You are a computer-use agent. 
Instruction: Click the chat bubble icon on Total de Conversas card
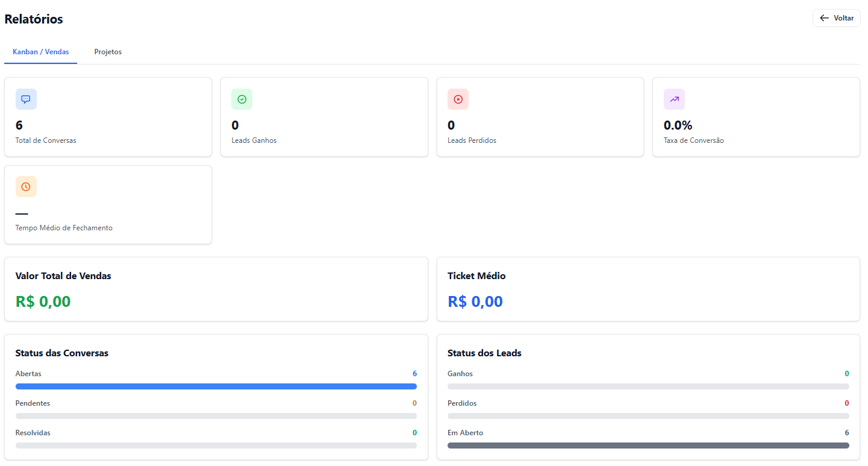pos(26,99)
